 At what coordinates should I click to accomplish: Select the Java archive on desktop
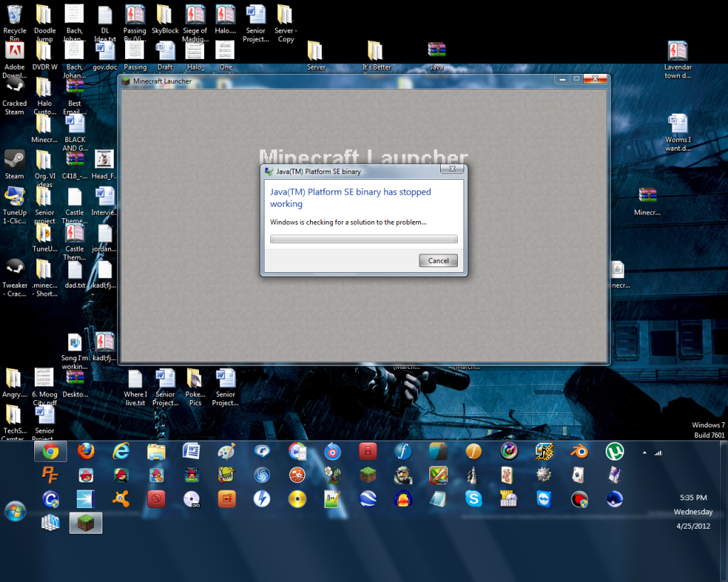(x=437, y=57)
